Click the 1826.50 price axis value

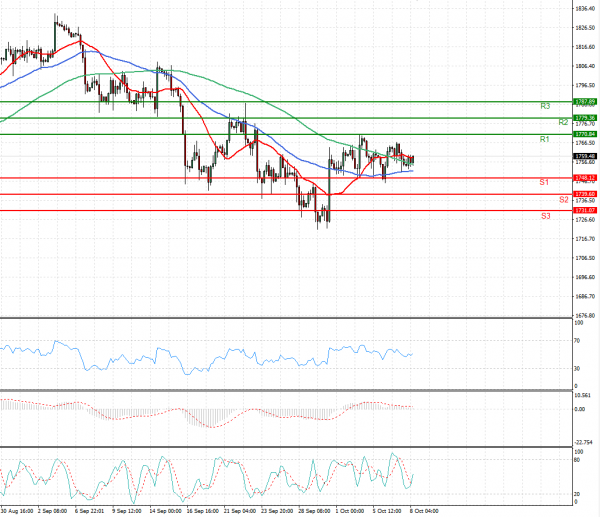585,28
